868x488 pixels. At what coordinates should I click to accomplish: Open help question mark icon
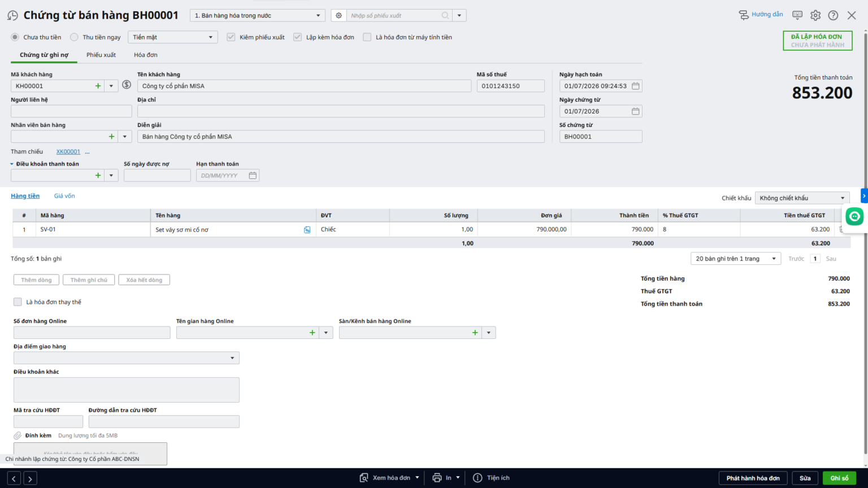833,15
